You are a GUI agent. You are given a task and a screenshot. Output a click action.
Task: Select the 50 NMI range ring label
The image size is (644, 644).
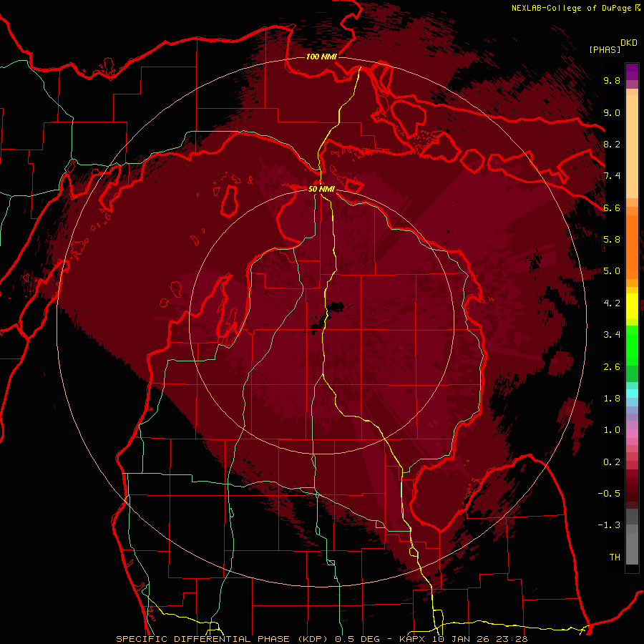tap(321, 189)
